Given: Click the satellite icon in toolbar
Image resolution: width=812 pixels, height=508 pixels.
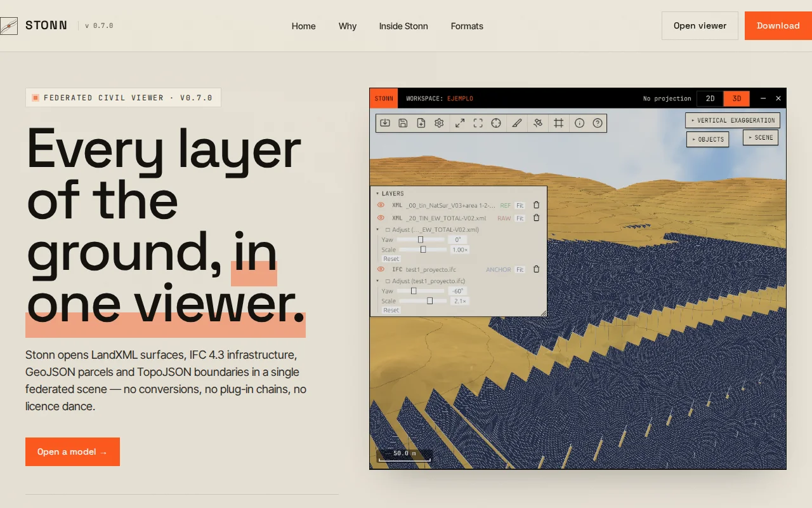Looking at the screenshot, I should [x=538, y=123].
